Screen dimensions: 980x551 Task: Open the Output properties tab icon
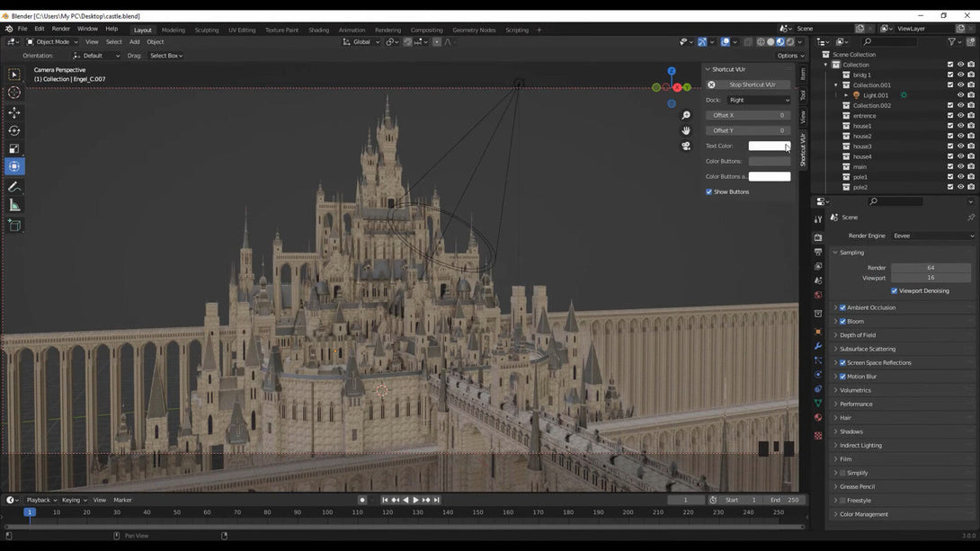pyautogui.click(x=818, y=252)
